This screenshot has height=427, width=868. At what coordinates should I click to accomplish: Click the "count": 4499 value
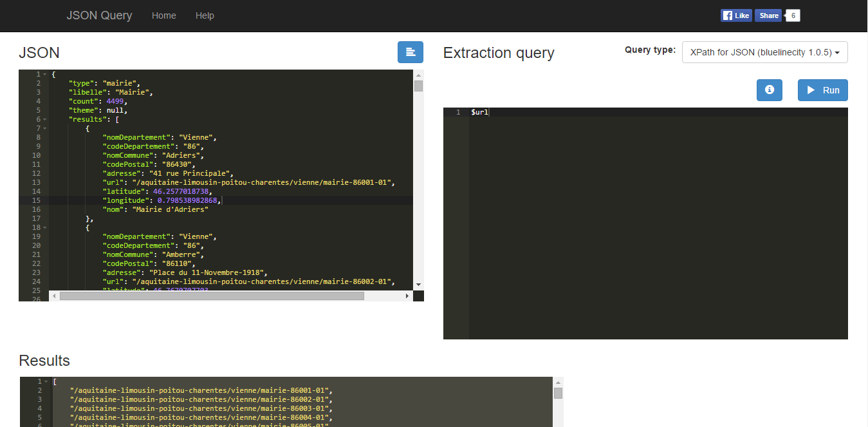coord(116,101)
